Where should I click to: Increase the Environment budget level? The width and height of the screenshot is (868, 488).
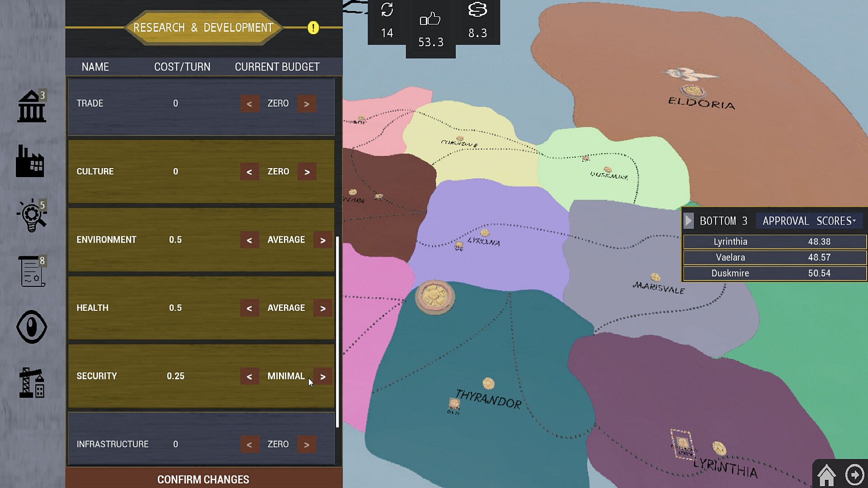tap(323, 240)
